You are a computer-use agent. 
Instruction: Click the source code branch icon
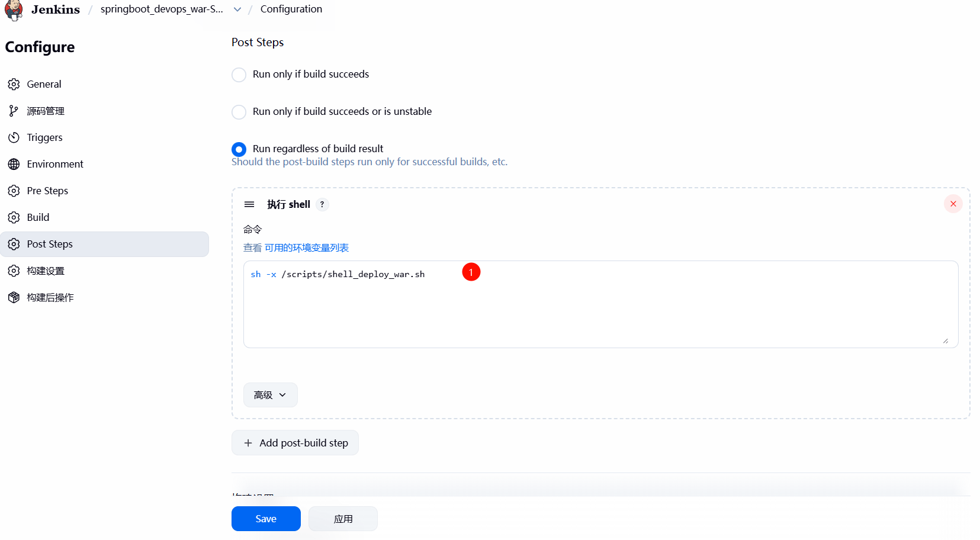14,111
